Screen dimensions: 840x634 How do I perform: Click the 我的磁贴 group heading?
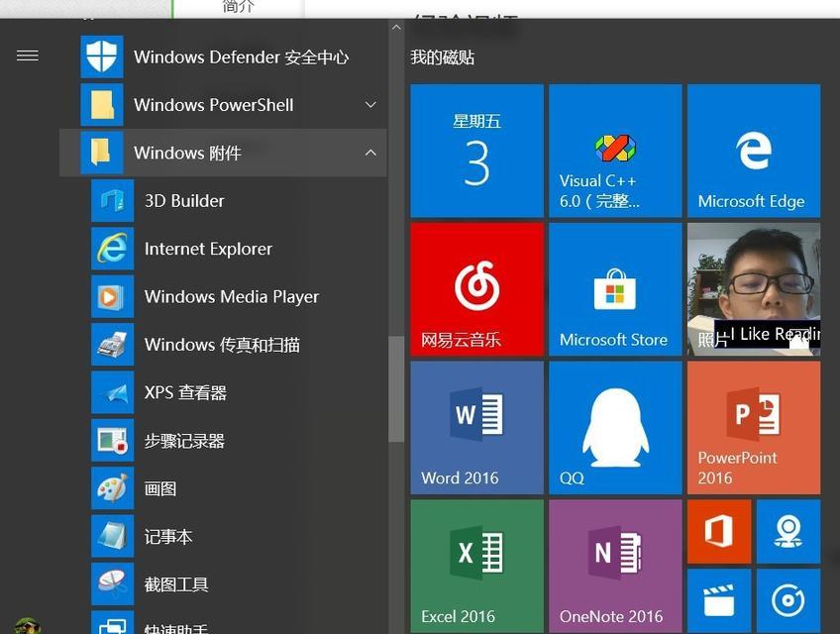(443, 57)
